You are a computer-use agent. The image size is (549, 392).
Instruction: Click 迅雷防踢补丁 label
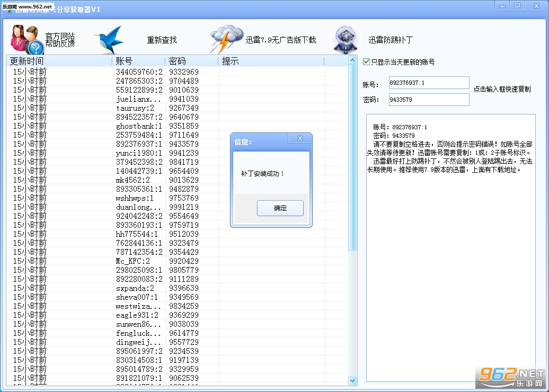coord(391,40)
